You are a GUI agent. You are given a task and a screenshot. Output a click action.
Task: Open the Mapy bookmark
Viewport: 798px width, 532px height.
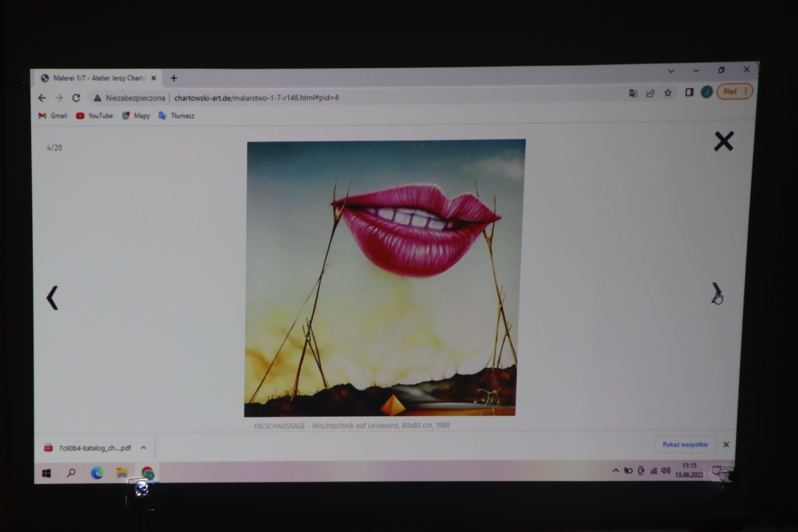tap(136, 116)
